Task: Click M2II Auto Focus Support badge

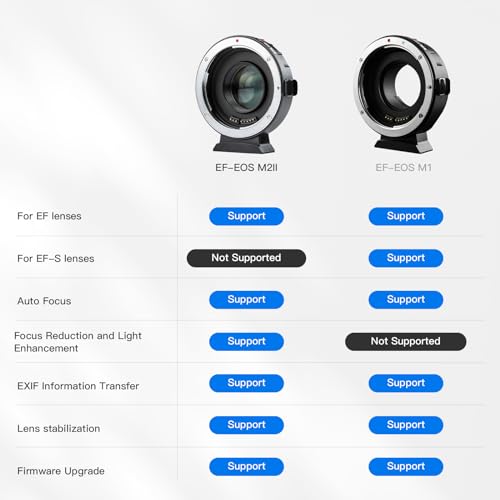Action: click(246, 300)
